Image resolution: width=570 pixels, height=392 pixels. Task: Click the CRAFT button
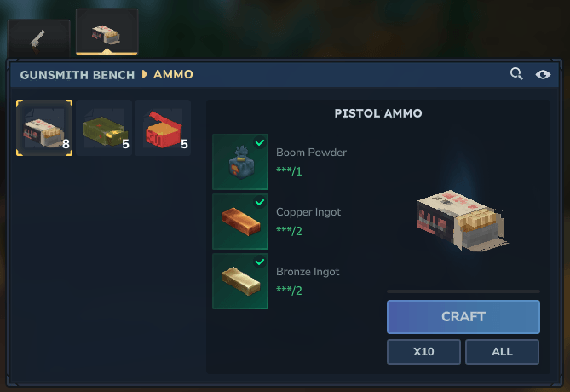(x=463, y=317)
